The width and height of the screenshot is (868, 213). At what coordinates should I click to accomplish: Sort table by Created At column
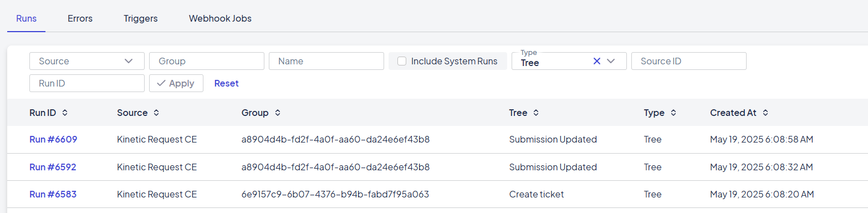pos(739,113)
